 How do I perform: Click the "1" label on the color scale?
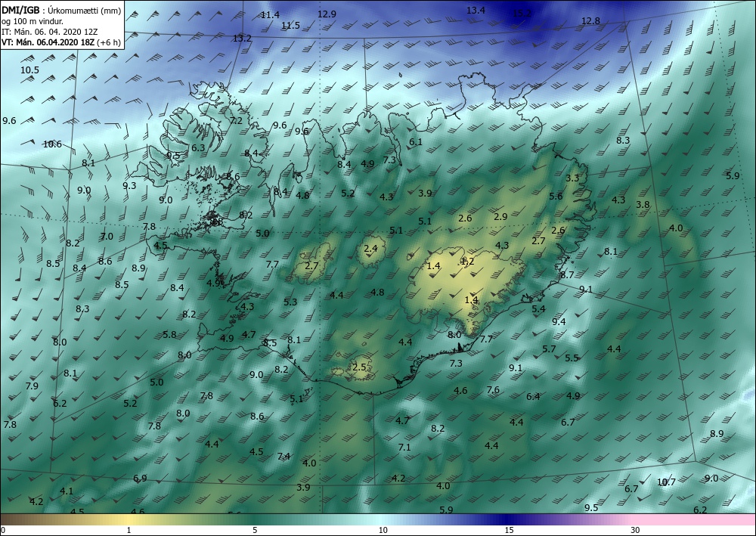coord(129,531)
